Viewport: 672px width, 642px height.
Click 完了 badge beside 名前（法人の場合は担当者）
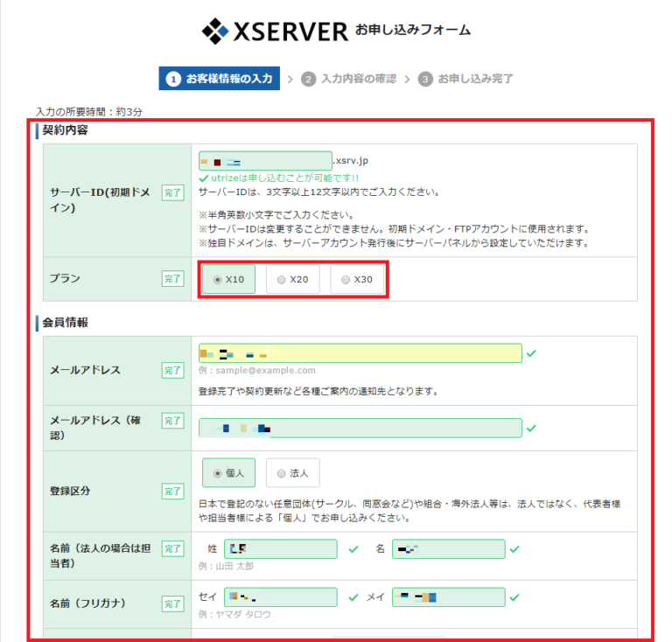pyautogui.click(x=172, y=548)
